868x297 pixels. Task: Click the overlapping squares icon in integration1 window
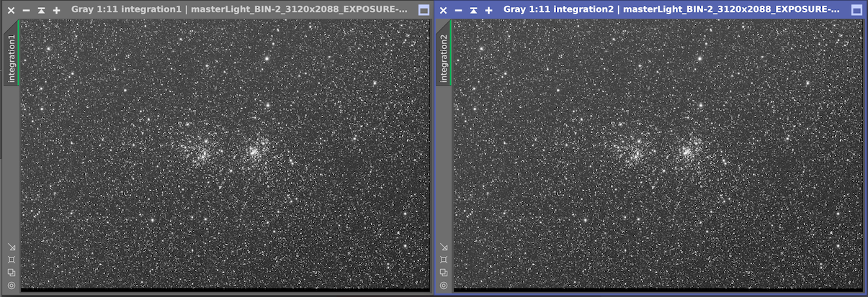11,273
